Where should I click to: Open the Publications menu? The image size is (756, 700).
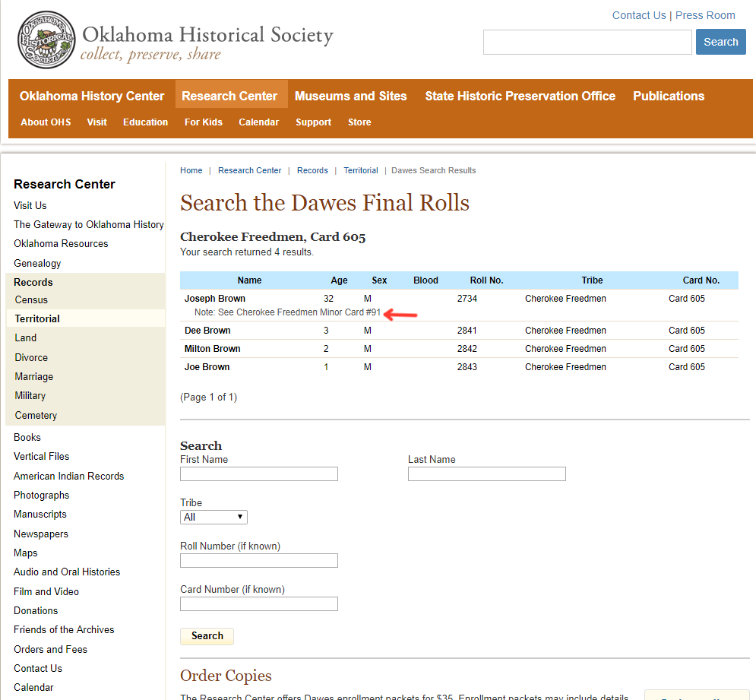(x=669, y=96)
